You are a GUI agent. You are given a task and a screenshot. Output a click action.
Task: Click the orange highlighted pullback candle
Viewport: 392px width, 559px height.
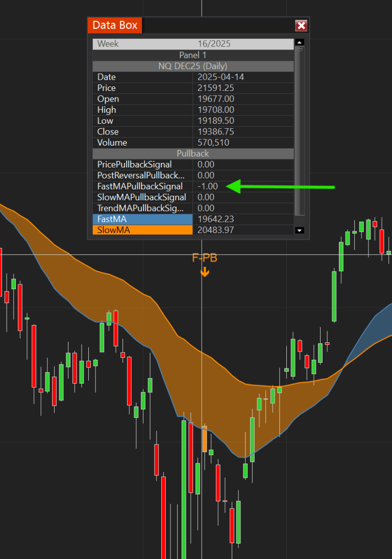coord(205,438)
